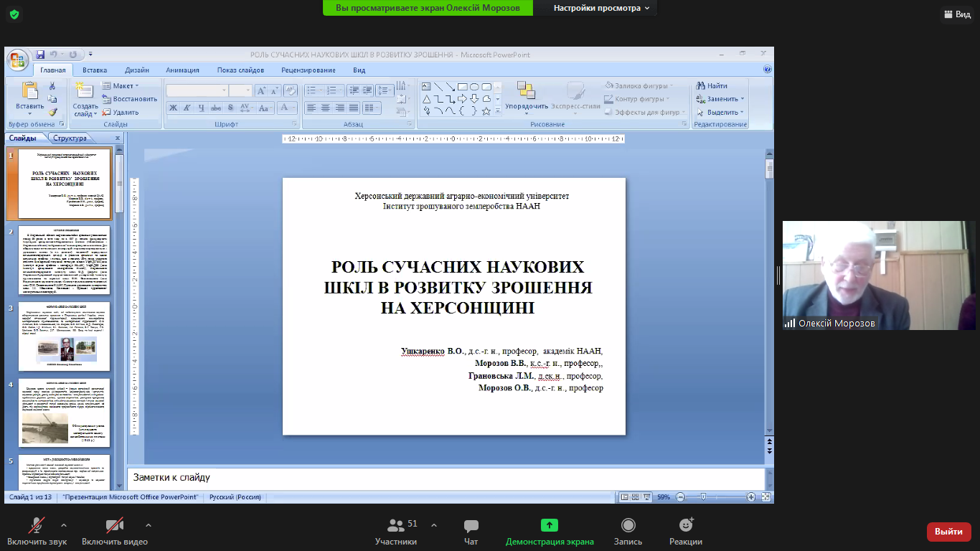Click the PowerPoint Office button
The height and width of the screenshot is (551, 980).
point(18,60)
